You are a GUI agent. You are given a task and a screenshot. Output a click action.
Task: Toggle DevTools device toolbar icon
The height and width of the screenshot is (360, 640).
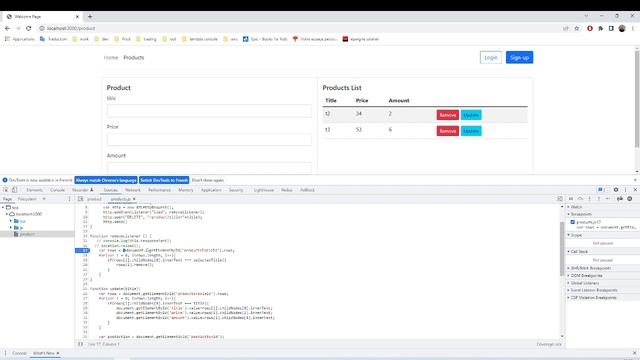tap(15, 190)
